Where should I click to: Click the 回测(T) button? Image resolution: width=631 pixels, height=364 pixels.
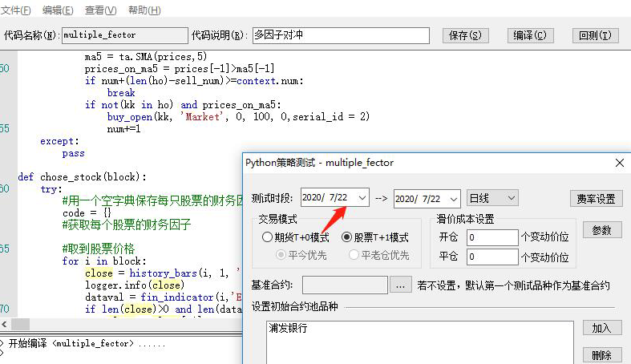coord(595,35)
